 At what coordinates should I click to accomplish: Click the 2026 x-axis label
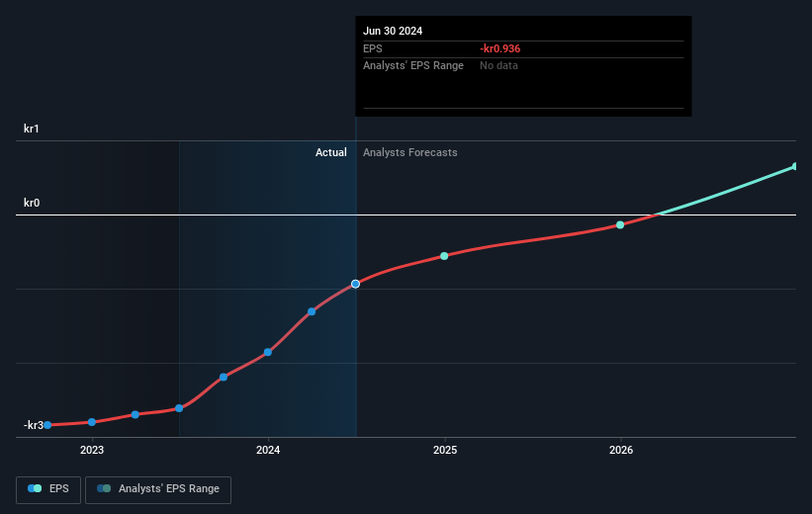621,450
